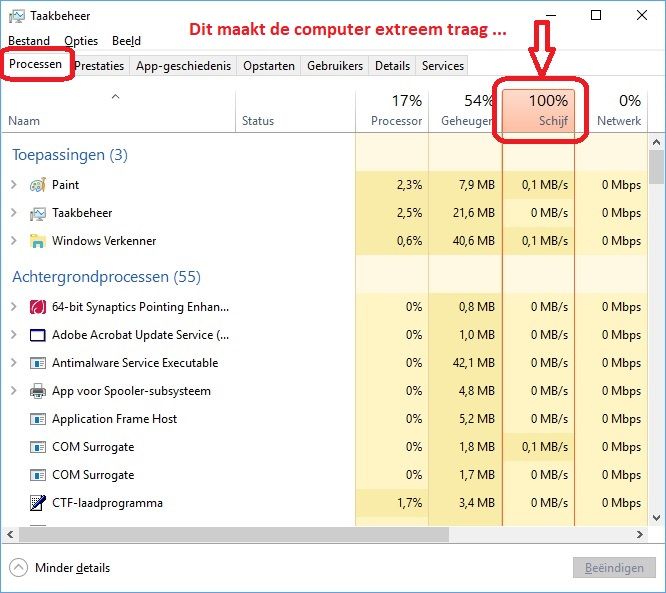Expand the Windows Verkenner row
The image size is (666, 593).
point(14,241)
